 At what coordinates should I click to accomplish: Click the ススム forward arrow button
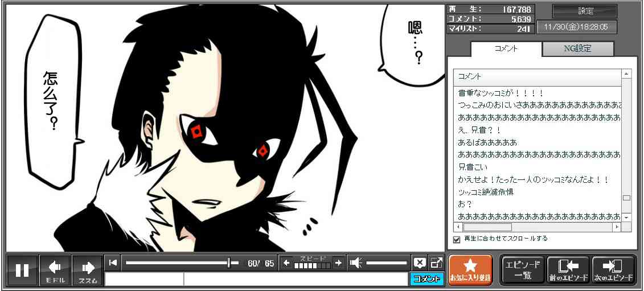click(x=88, y=270)
